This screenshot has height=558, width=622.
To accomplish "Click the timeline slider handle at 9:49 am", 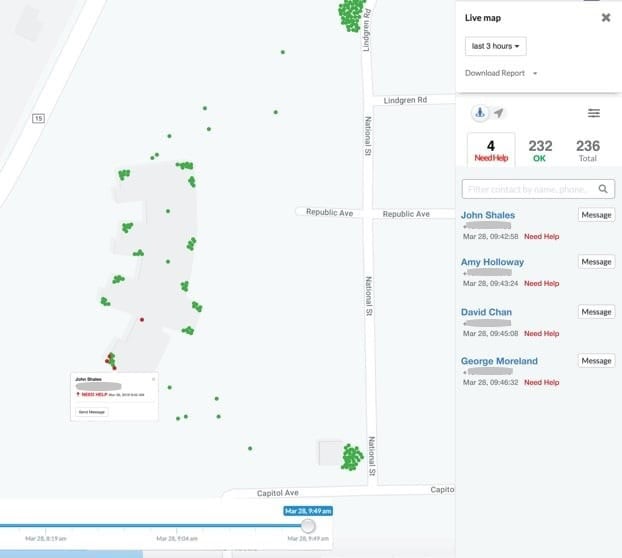I will click(x=308, y=526).
